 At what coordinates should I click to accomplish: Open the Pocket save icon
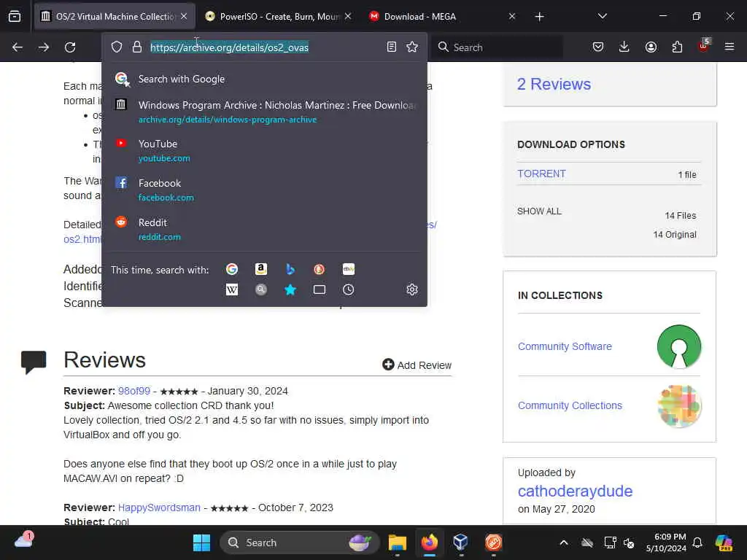pos(598,47)
